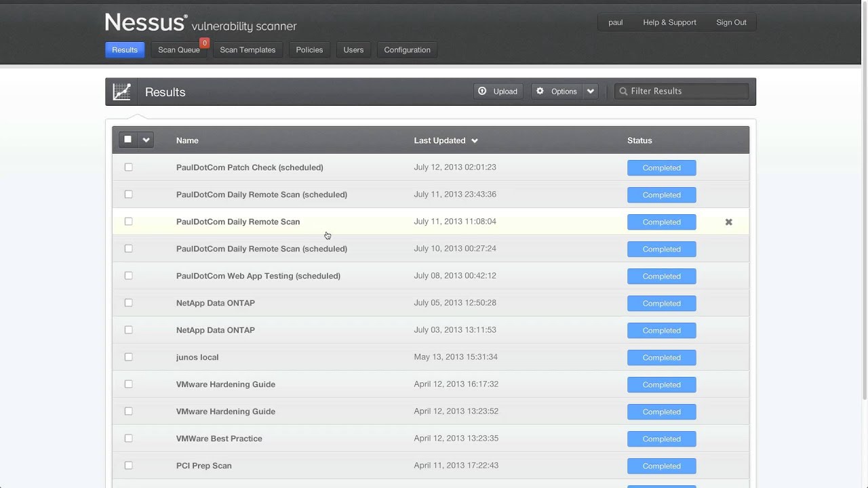Open the selection dropdown arrow beside header checkbox
The height and width of the screenshot is (488, 868).
click(146, 140)
